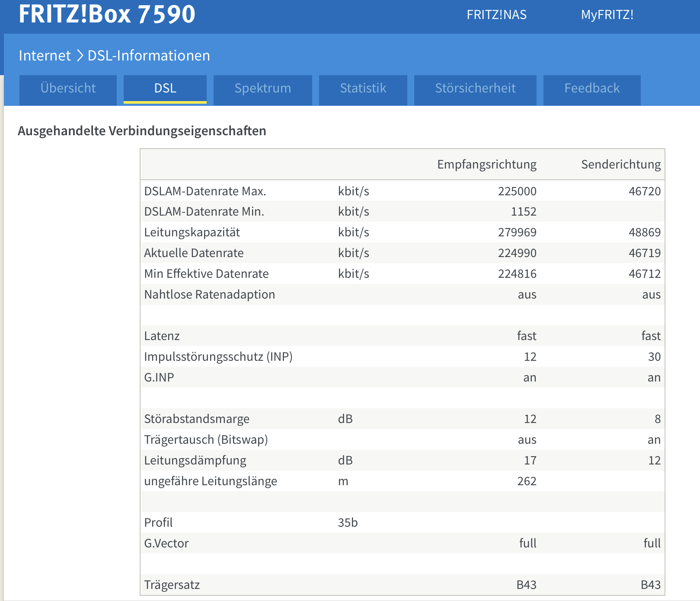Screen dimensions: 700x601
Task: Click the Leitungsdämpfung Empfangsrichtung value 17
Action: point(530,460)
